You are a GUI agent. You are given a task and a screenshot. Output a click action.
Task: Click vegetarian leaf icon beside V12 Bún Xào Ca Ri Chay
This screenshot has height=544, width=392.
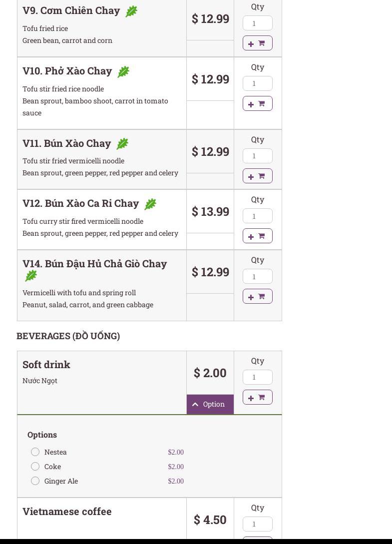tap(150, 204)
